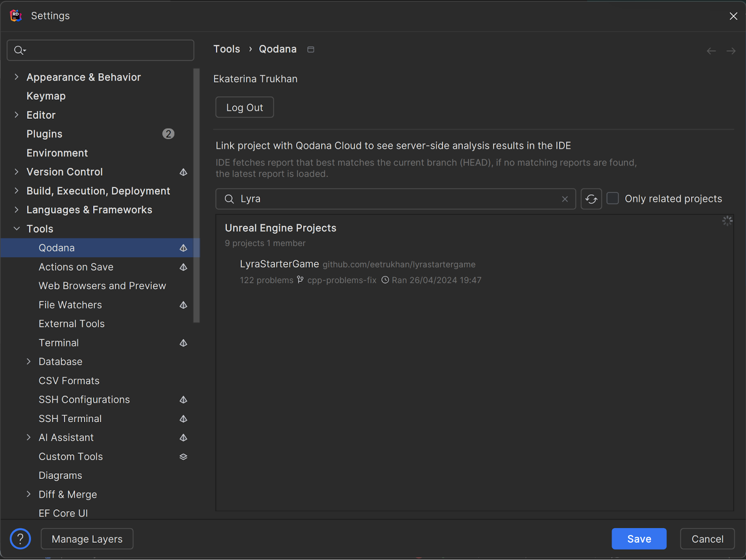Navigate back with the left arrow
746x560 pixels.
(x=711, y=51)
